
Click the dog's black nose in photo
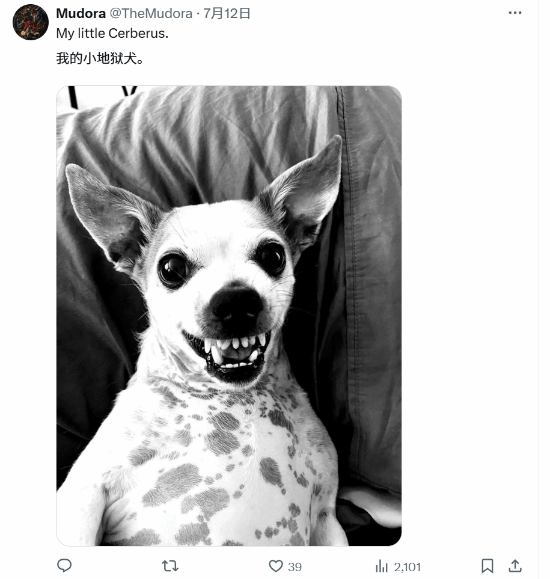(x=236, y=305)
